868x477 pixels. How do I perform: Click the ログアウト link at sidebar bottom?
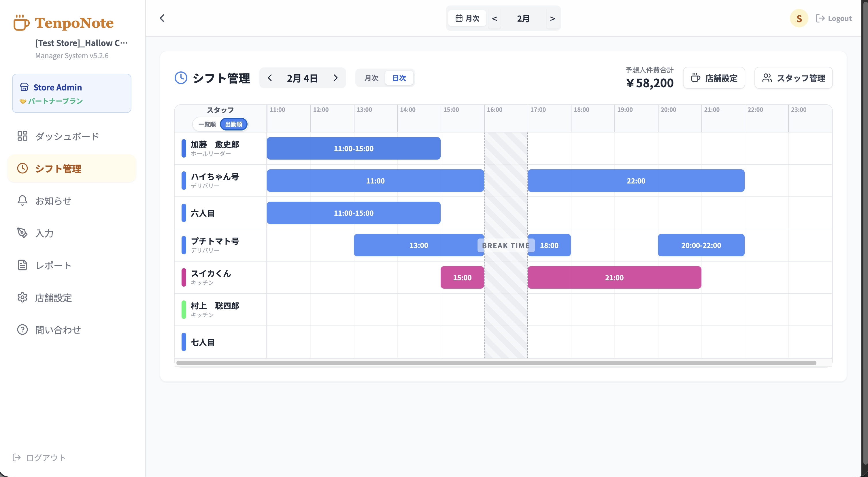(x=39, y=457)
